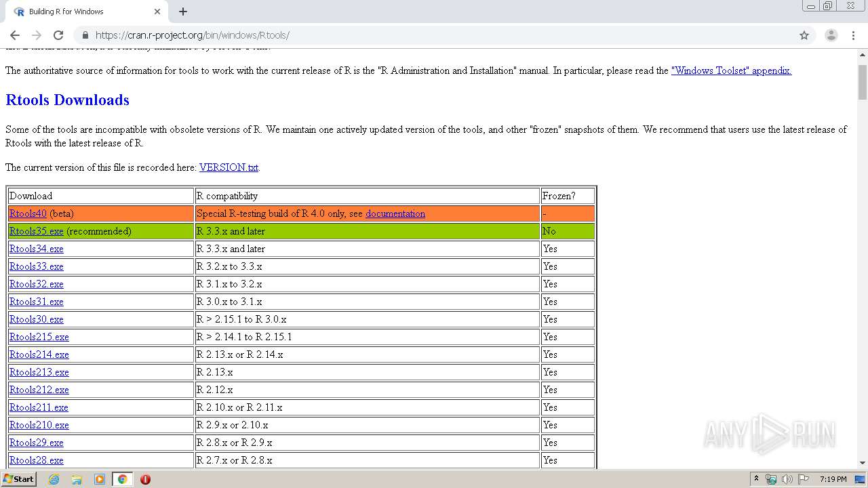The height and width of the screenshot is (488, 868).
Task: Download Rtools210.exe
Action: (x=39, y=425)
